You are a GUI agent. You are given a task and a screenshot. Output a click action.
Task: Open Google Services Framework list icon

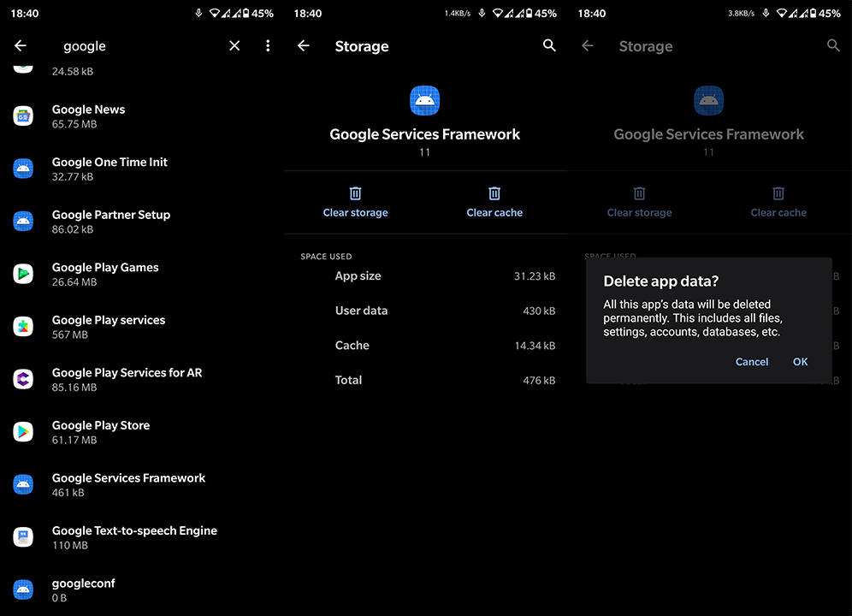coord(23,484)
